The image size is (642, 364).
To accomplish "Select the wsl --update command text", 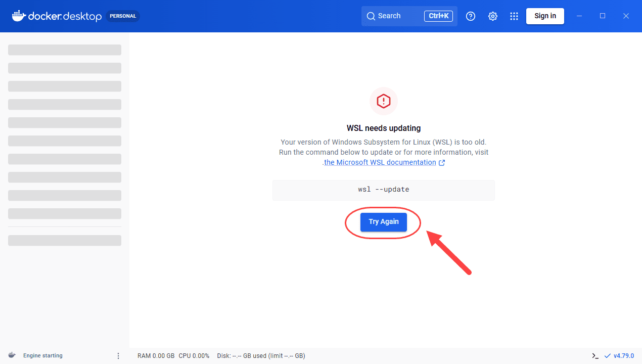I will coord(384,190).
